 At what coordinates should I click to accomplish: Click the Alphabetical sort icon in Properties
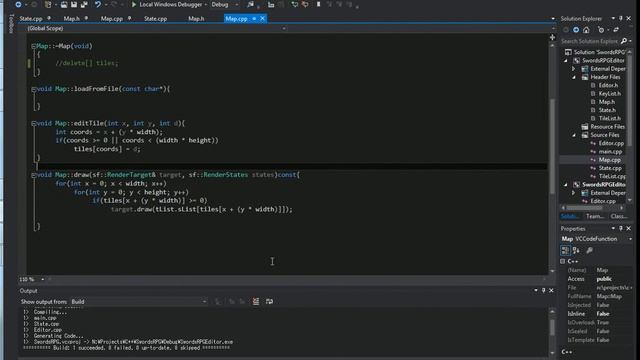pyautogui.click(x=576, y=250)
